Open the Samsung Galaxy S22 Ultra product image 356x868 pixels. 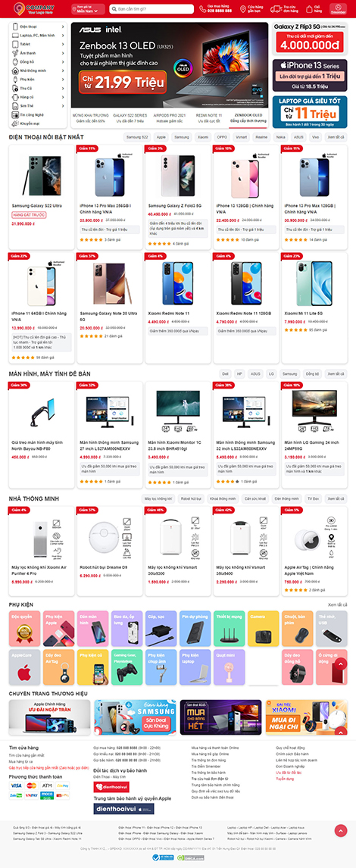pos(40,173)
